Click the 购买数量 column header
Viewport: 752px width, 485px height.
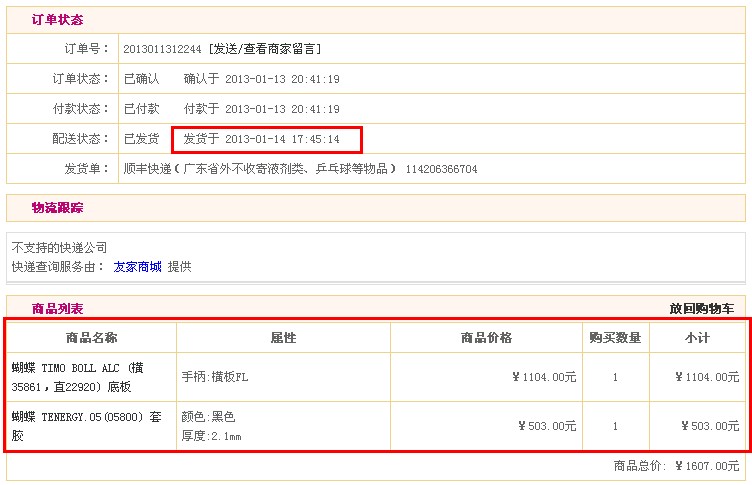pos(615,338)
